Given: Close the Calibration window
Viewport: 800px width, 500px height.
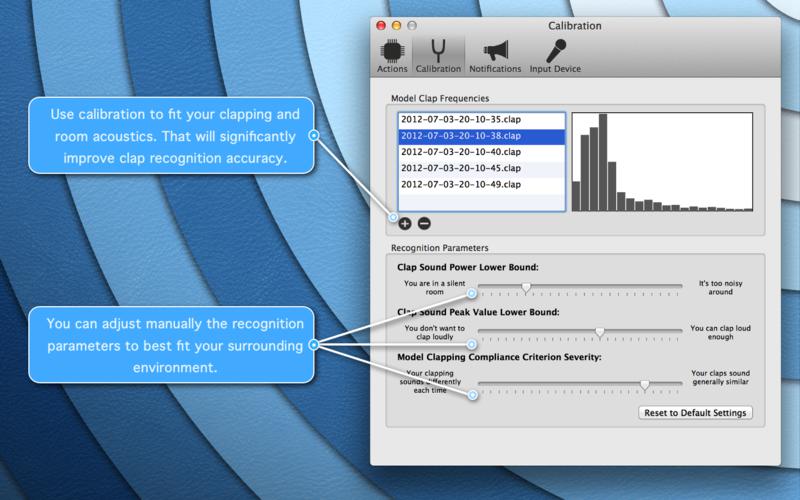Looking at the screenshot, I should [383, 23].
